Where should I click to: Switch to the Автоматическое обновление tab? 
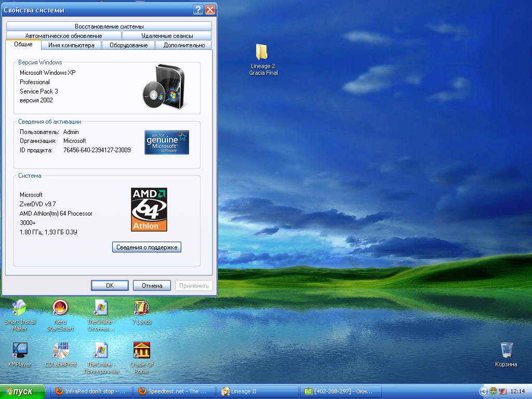click(x=63, y=36)
